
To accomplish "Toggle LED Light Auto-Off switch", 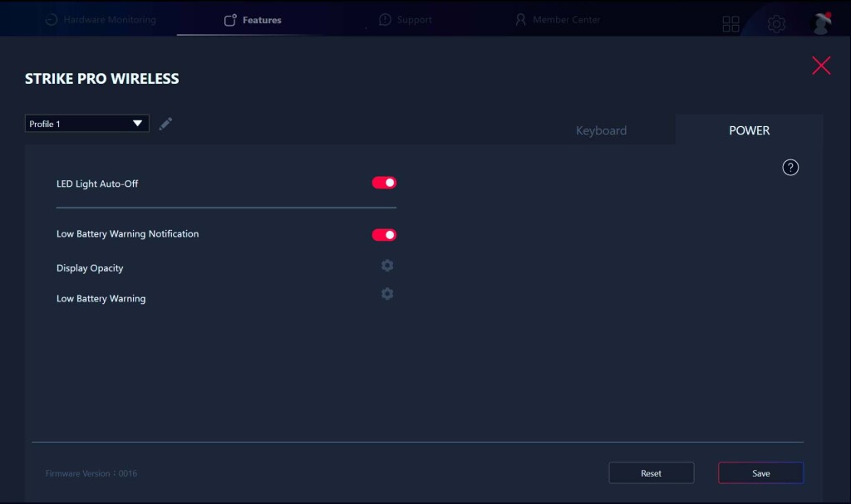I will [x=384, y=183].
